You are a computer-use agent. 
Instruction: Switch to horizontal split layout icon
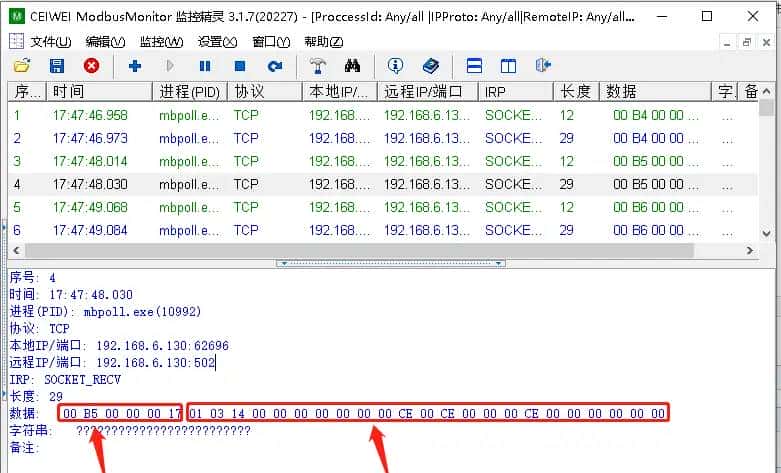coord(474,66)
